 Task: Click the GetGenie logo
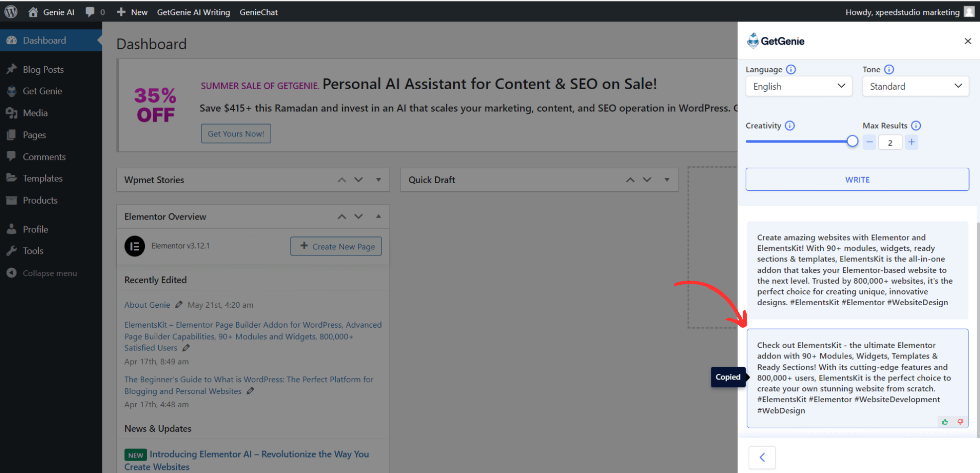coord(776,41)
